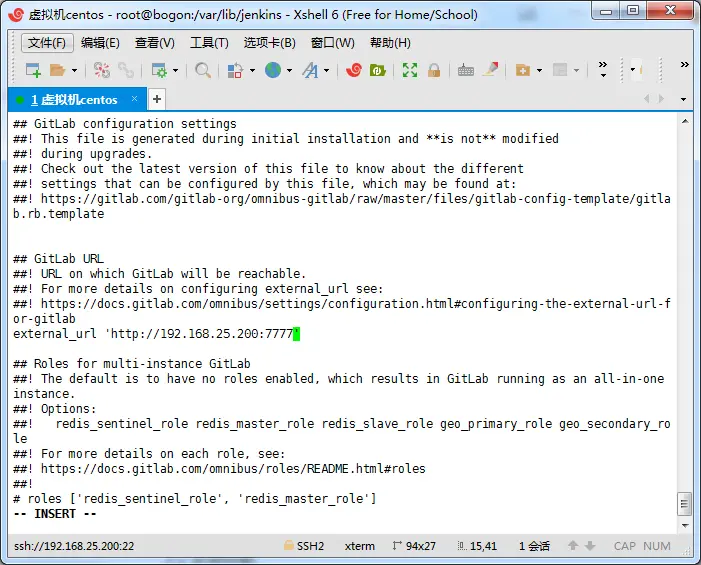This screenshot has width=701, height=565.
Task: Click the '-- INSERT --' mode indicator
Action: click(55, 514)
